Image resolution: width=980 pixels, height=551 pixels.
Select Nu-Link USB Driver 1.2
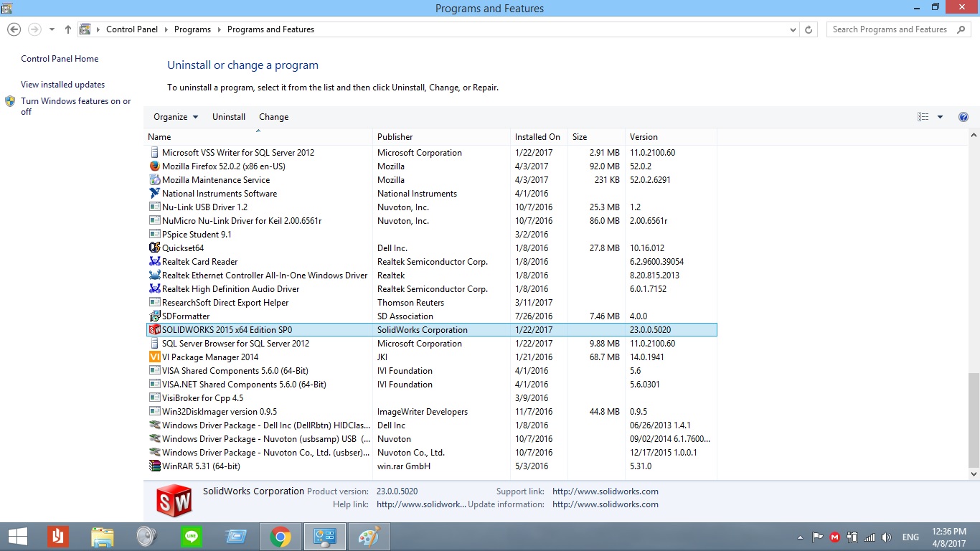click(430, 207)
